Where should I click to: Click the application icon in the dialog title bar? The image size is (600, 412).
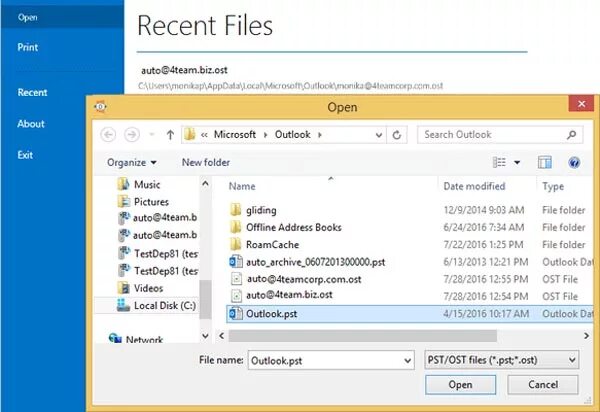[x=100, y=107]
